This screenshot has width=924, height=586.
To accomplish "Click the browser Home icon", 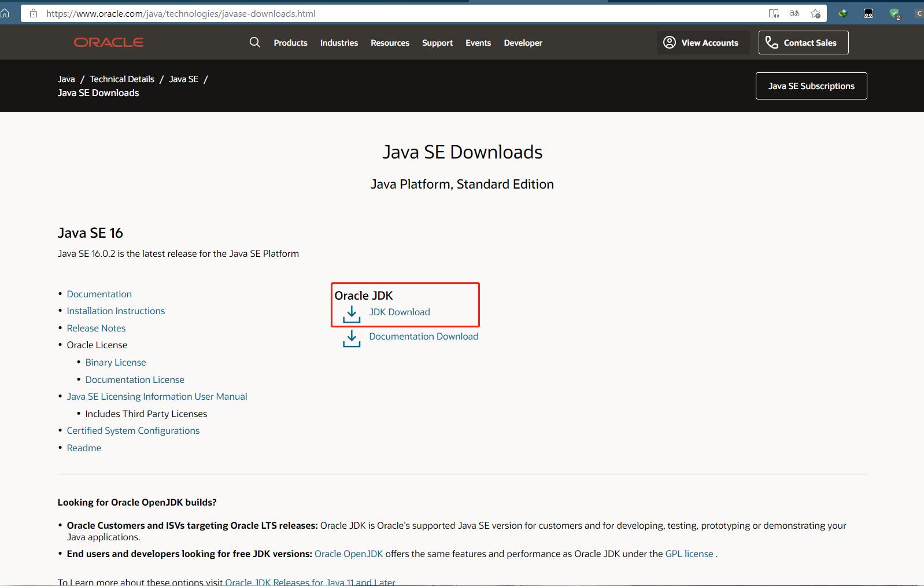I will 5,13.
